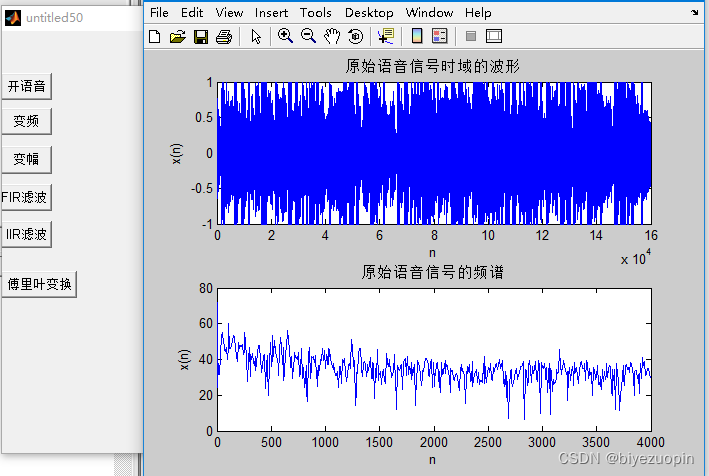The image size is (709, 476).
Task: Click inside the time-domain waveform plot
Action: (434, 153)
